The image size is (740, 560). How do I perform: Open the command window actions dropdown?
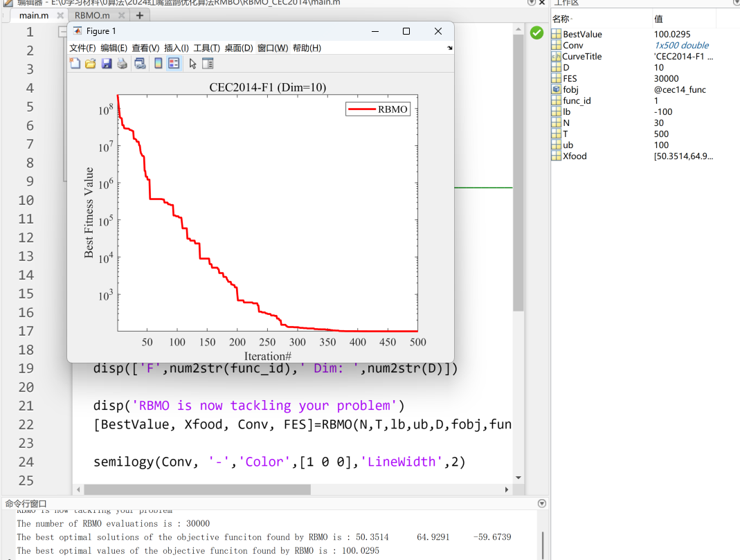tap(542, 503)
